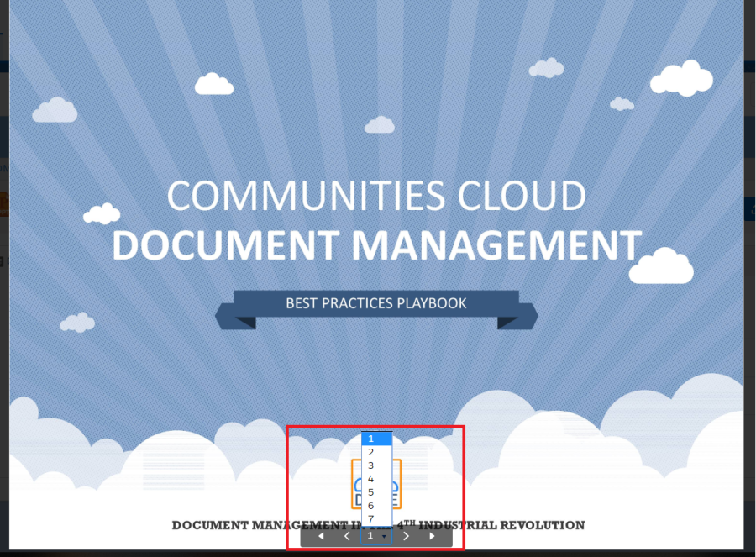Collapse the page number selector dropdown

click(x=376, y=536)
